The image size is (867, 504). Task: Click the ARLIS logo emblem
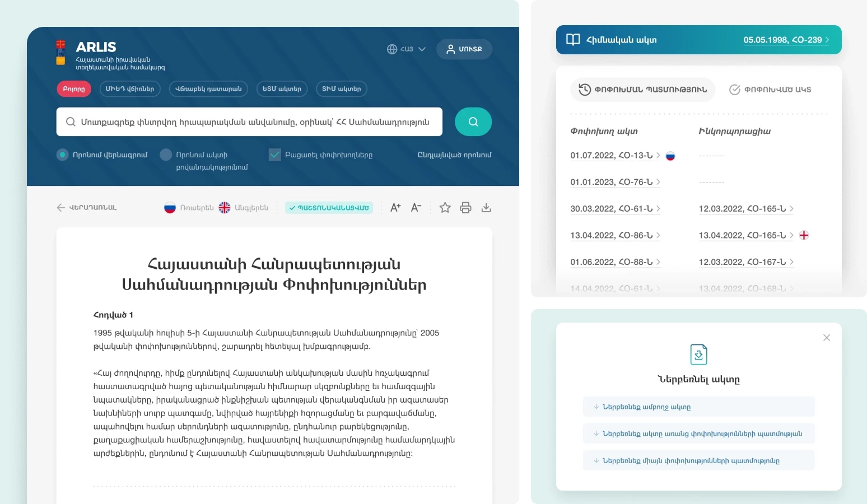coord(60,53)
